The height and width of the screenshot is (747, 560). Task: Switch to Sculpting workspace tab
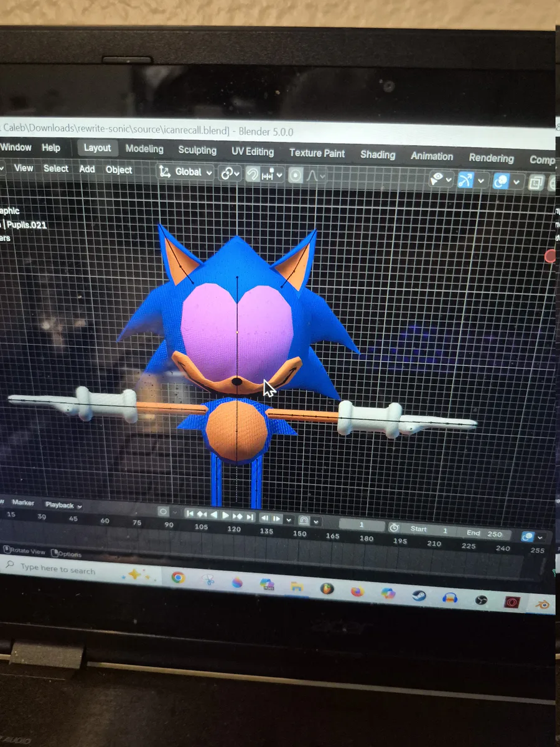point(197,151)
